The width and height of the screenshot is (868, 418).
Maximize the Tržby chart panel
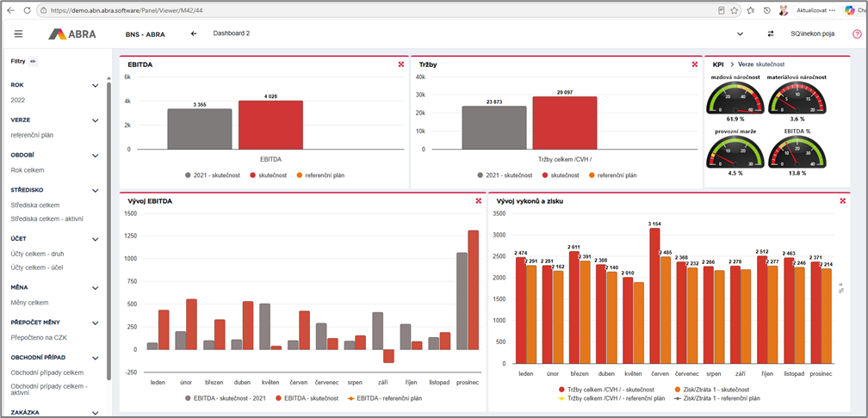pyautogui.click(x=695, y=65)
